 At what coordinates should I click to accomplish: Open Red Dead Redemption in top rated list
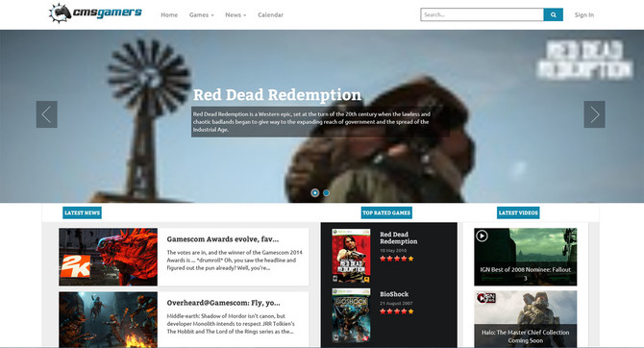tap(398, 237)
